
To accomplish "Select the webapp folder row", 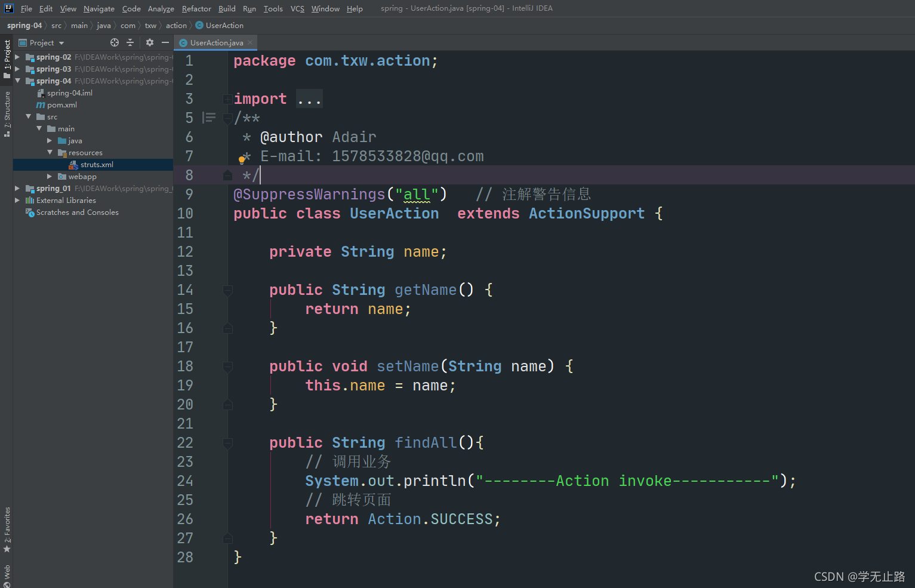I will [x=93, y=176].
